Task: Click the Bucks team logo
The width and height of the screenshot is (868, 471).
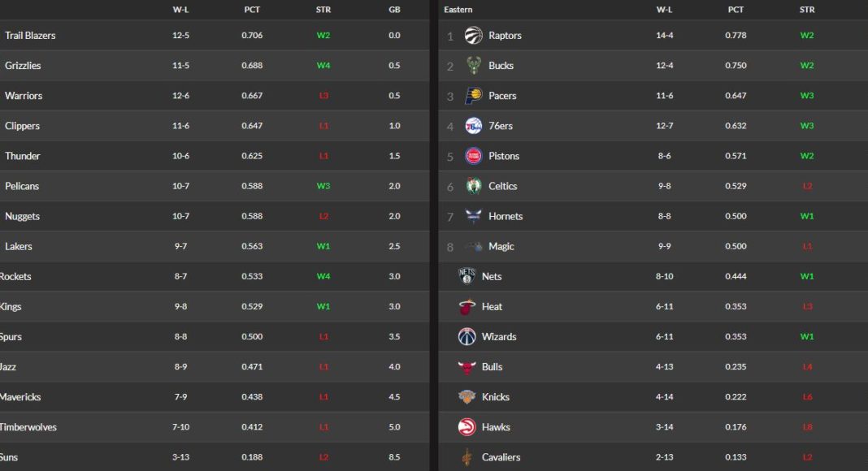Action: (473, 66)
